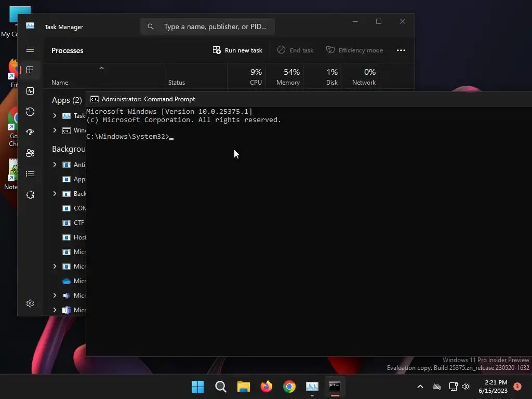
Task: Toggle sort direction arrow above Name
Action: point(101,68)
